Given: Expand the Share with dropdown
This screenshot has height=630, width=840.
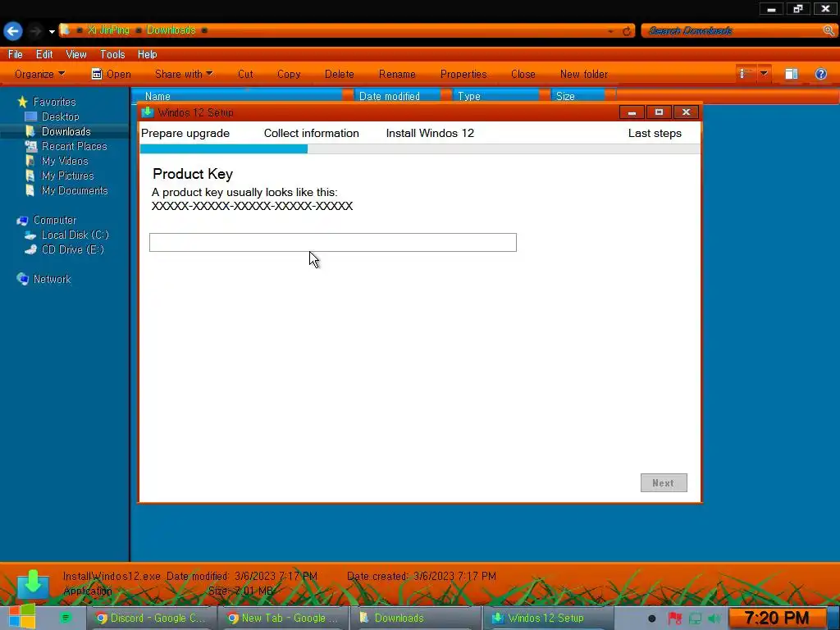Looking at the screenshot, I should point(184,74).
